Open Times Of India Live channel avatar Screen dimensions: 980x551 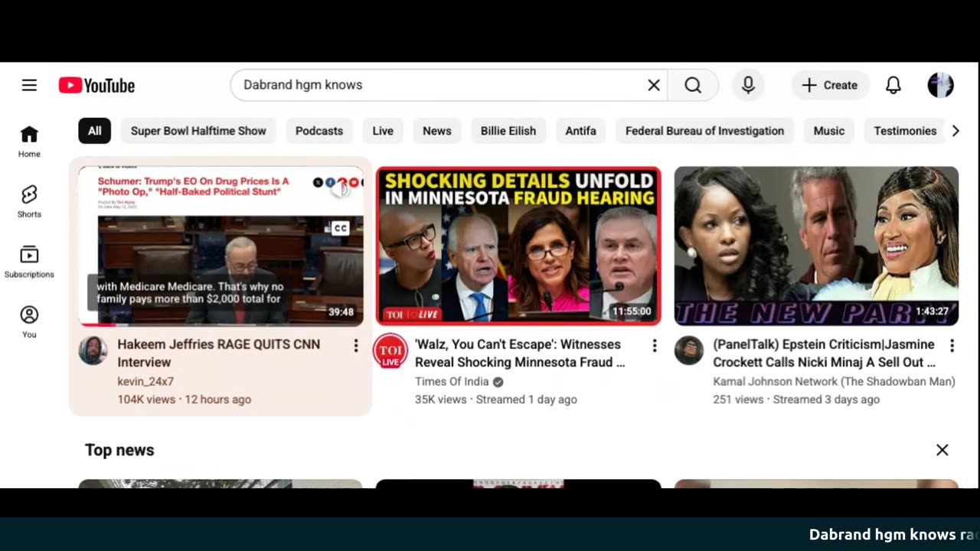click(x=390, y=350)
